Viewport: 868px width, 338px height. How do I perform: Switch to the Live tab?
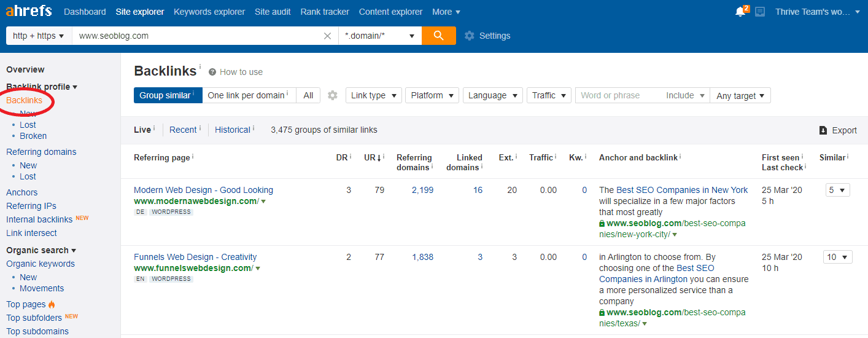(x=142, y=130)
